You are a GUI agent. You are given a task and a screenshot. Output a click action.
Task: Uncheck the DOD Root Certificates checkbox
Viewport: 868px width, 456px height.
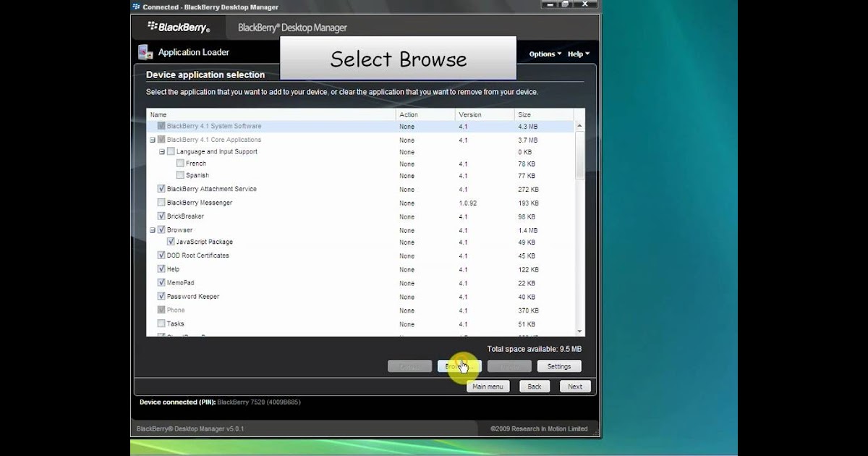click(161, 256)
